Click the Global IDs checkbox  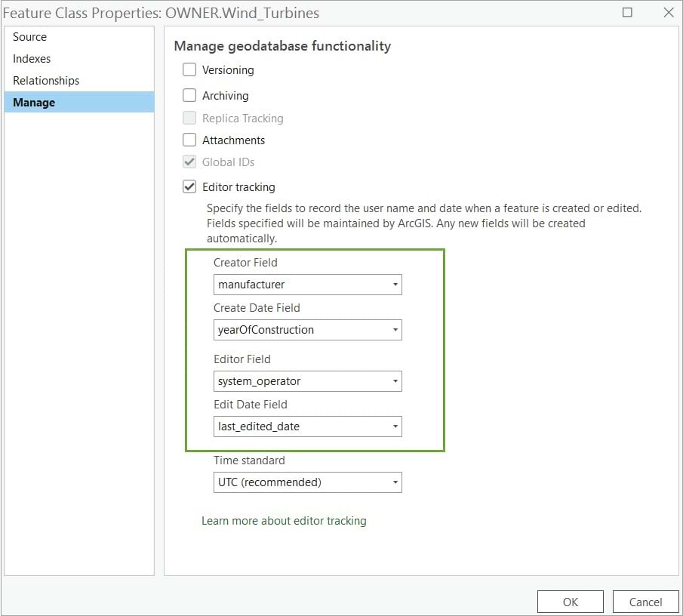coord(189,162)
